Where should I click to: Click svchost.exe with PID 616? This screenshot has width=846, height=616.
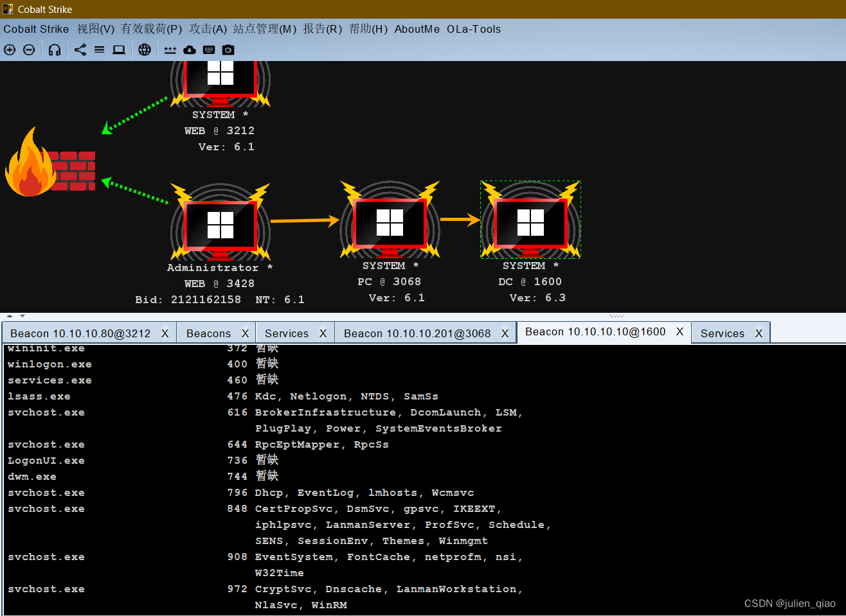(x=46, y=412)
